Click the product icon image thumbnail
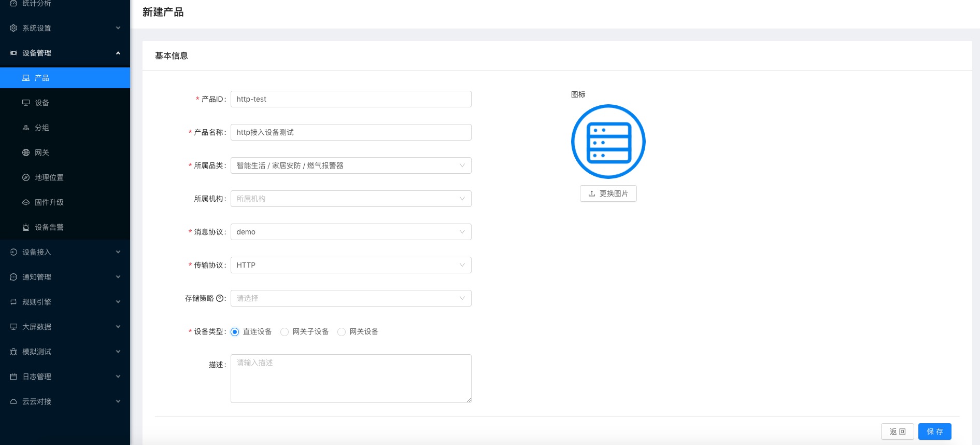Viewport: 980px width, 445px height. [608, 142]
